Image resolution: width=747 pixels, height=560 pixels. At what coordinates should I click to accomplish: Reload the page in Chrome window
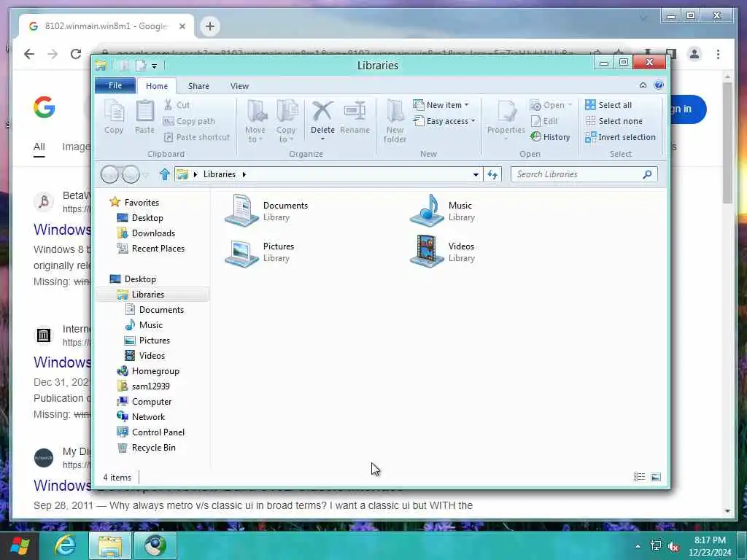pyautogui.click(x=76, y=54)
